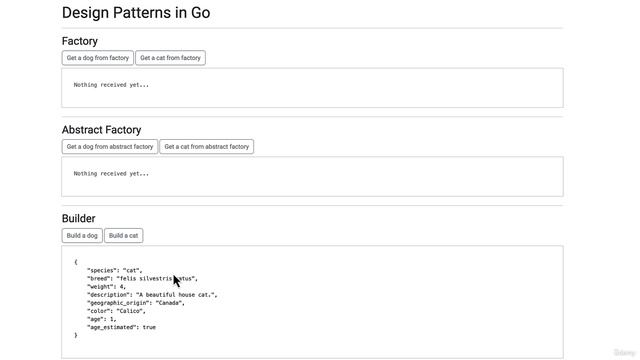Image resolution: width=640 pixels, height=360 pixels.
Task: Click the "species": "cat" JSON line
Action: pyautogui.click(x=114, y=270)
